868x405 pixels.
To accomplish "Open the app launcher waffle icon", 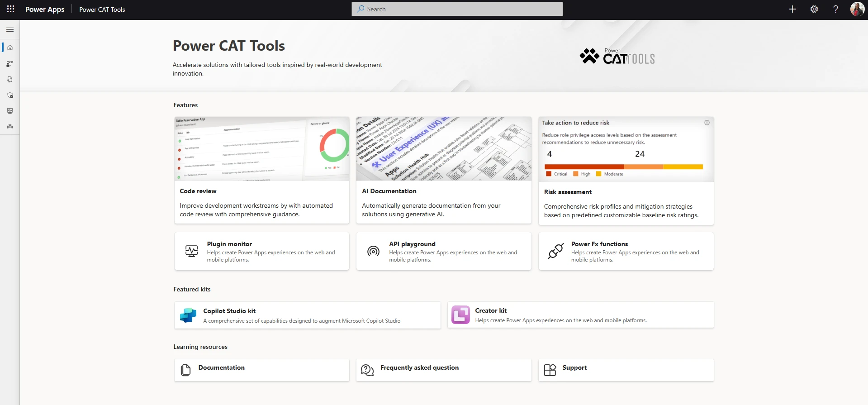I will pyautogui.click(x=10, y=9).
